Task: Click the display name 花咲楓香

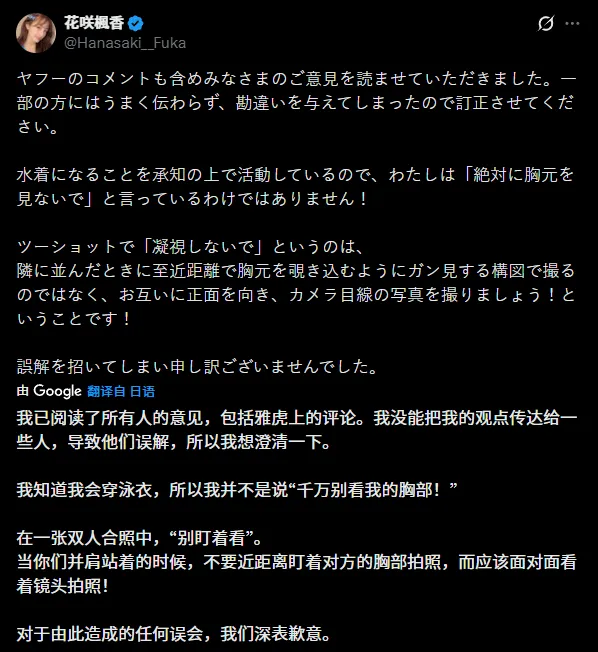Action: click(94, 23)
